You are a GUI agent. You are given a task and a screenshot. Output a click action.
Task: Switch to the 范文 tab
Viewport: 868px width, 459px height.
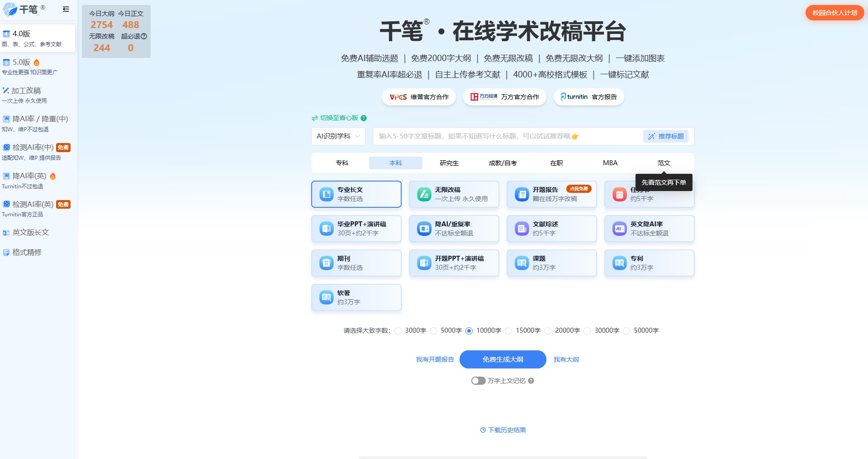point(664,163)
